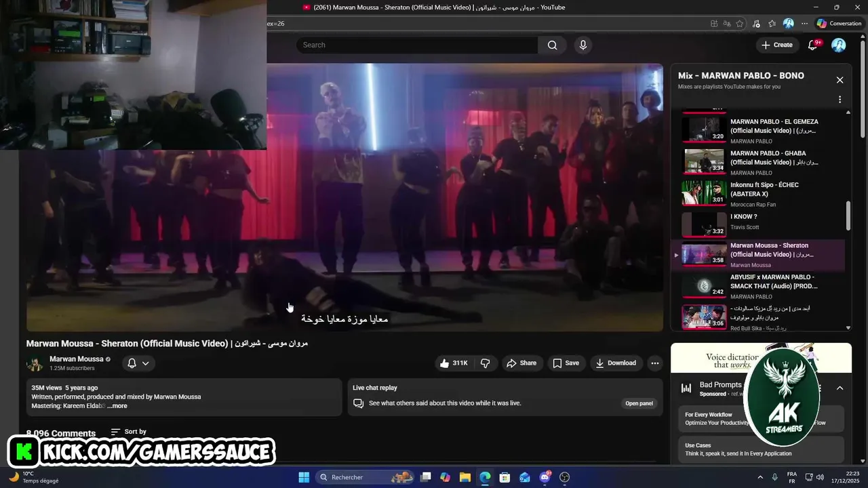Add this page to favorites star
Image resolution: width=868 pixels, height=488 pixels.
pyautogui.click(x=740, y=23)
